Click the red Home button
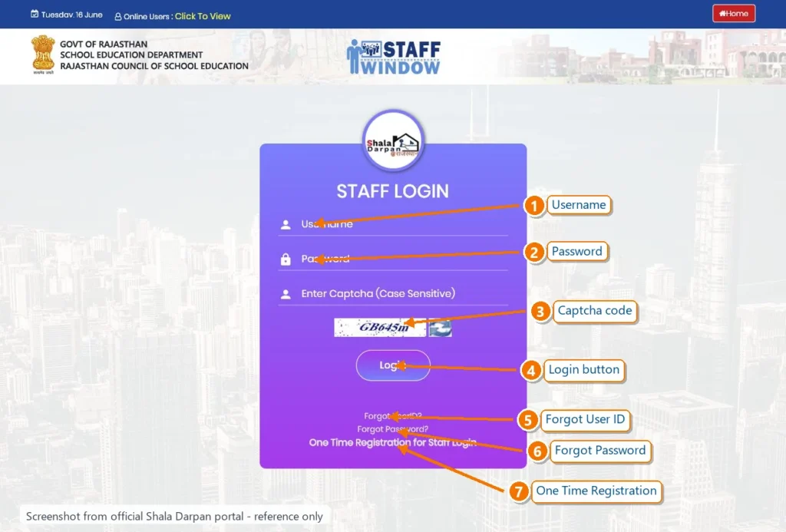The width and height of the screenshot is (786, 532). click(733, 14)
